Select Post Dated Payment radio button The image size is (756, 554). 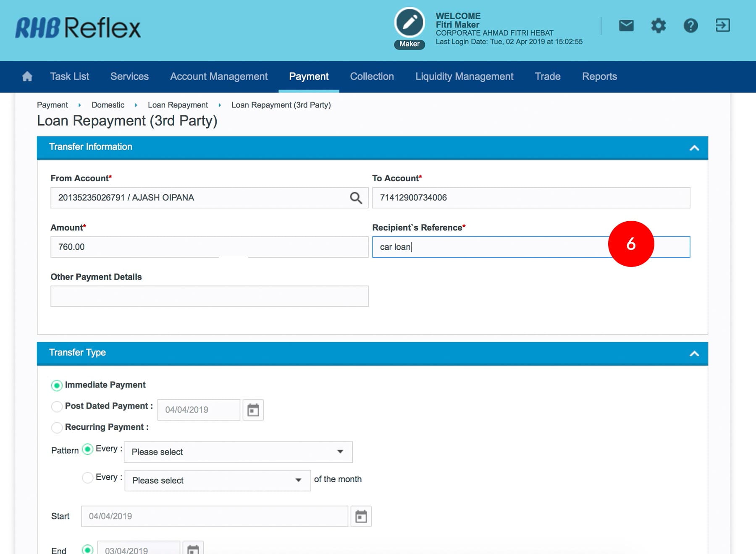coord(57,406)
